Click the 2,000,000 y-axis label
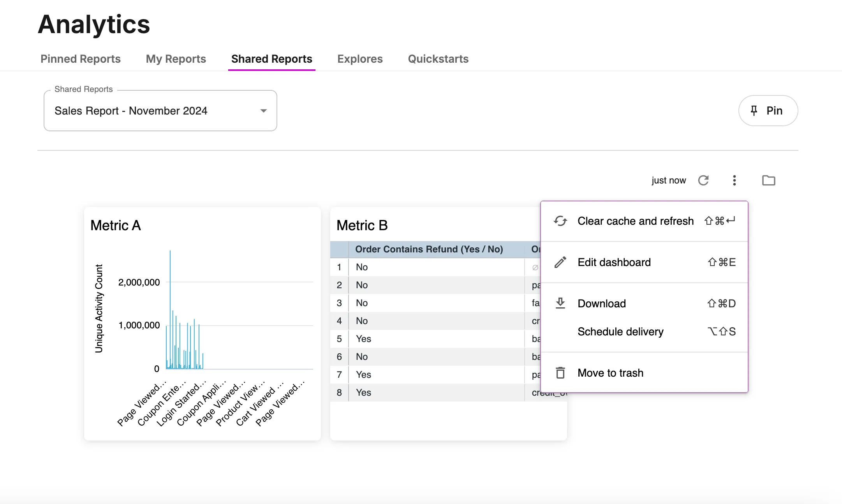This screenshot has height=504, width=842. pos(139,282)
